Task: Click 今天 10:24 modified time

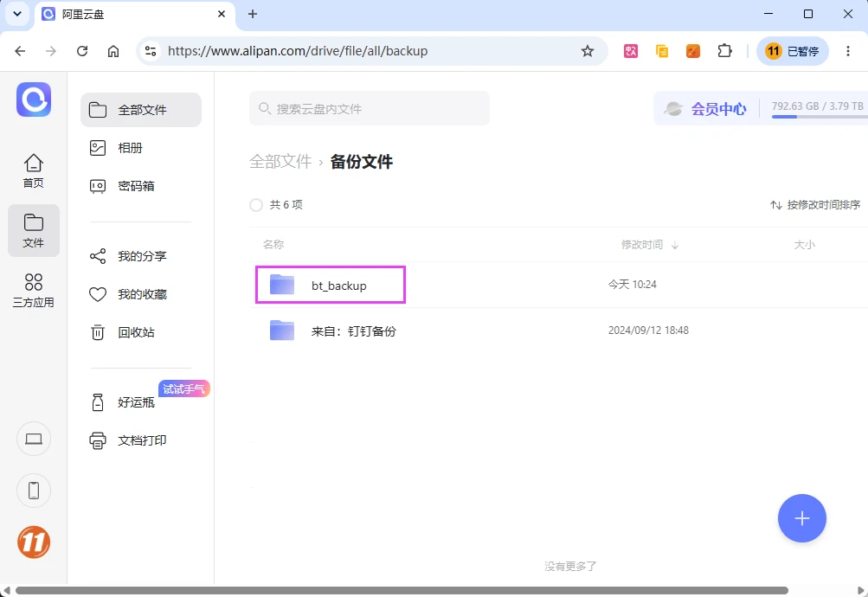Action: point(633,285)
